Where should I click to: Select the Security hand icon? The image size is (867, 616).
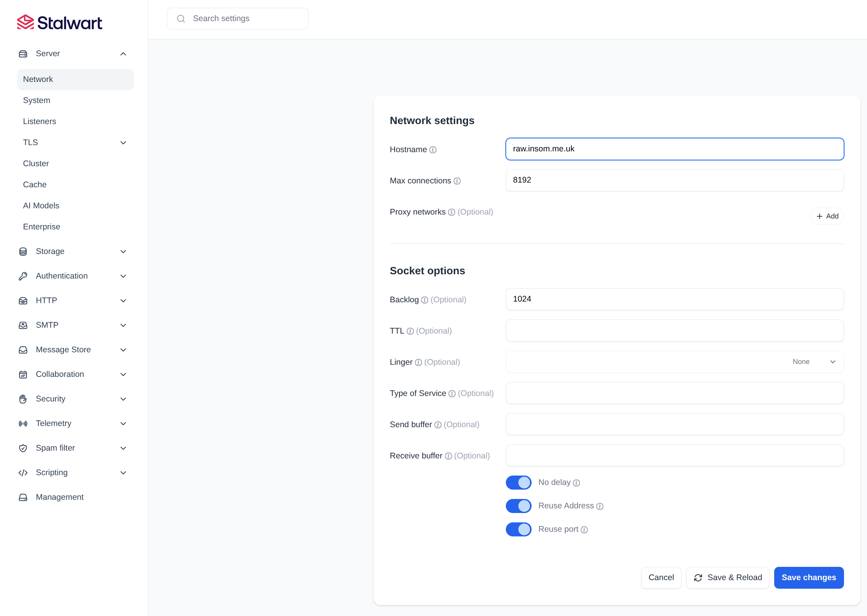[x=23, y=399]
